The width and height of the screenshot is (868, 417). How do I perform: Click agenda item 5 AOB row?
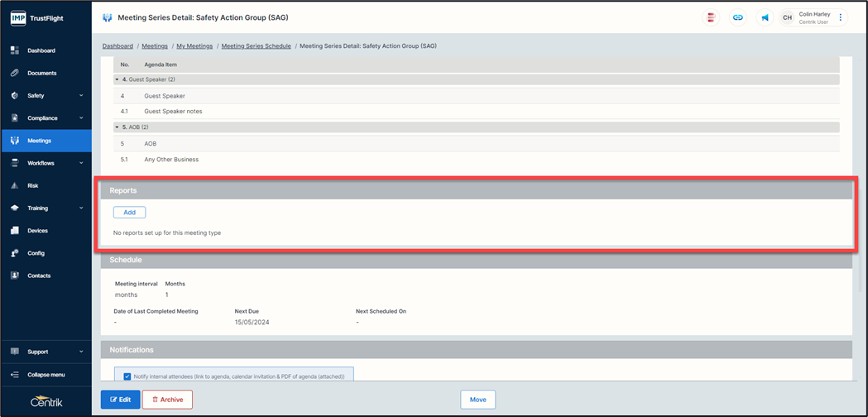476,143
